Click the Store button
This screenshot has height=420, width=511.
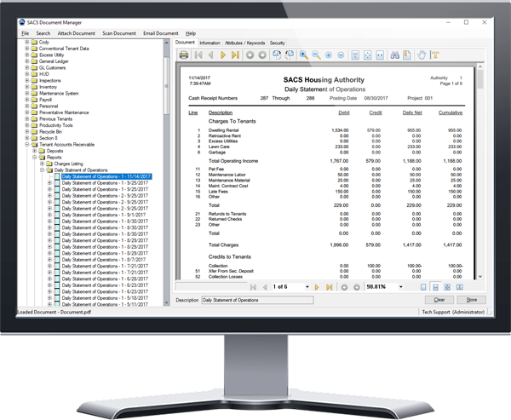click(x=471, y=300)
